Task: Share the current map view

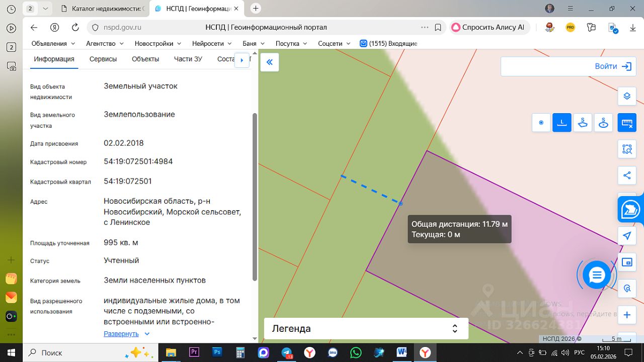Action: (x=627, y=175)
